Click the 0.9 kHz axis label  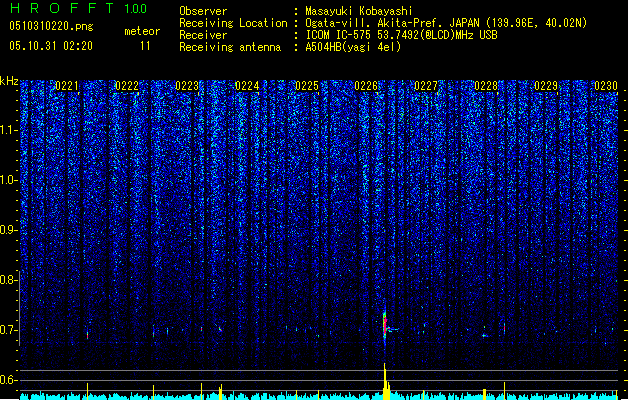point(8,230)
